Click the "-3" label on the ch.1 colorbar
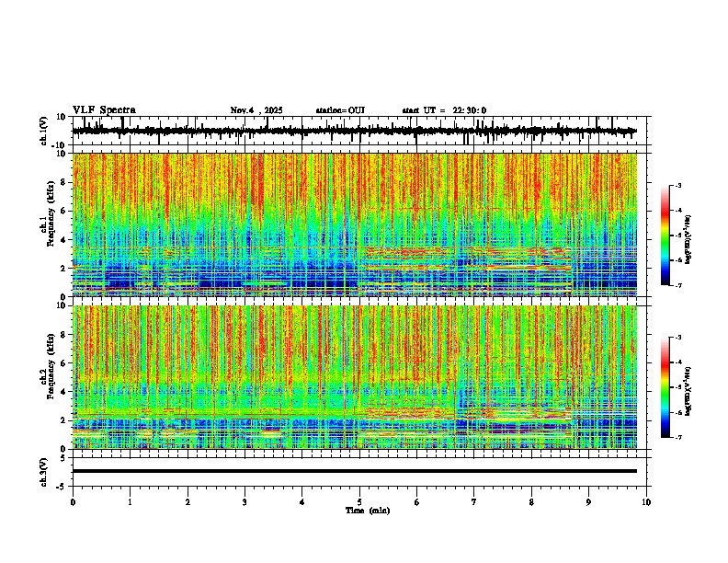728x563 pixels. tap(677, 185)
